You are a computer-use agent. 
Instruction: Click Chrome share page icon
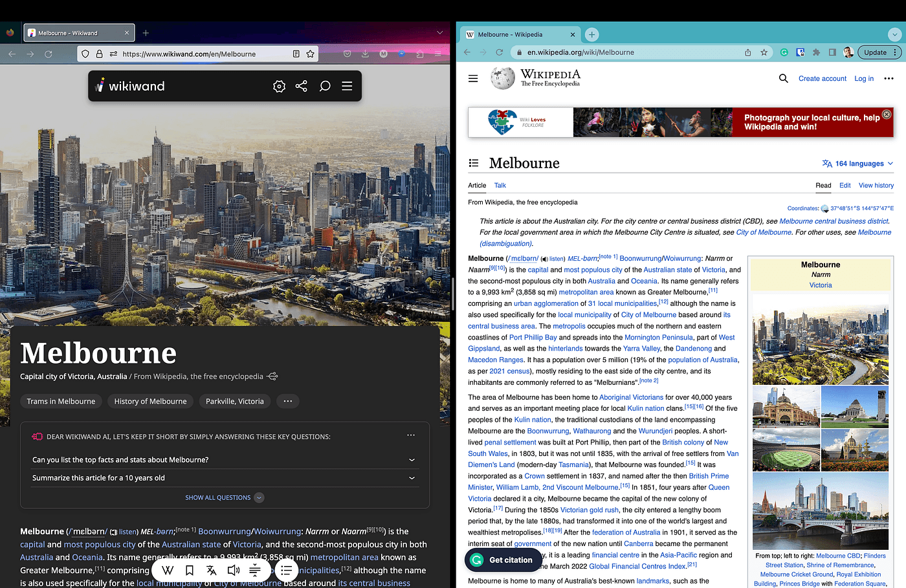747,52
